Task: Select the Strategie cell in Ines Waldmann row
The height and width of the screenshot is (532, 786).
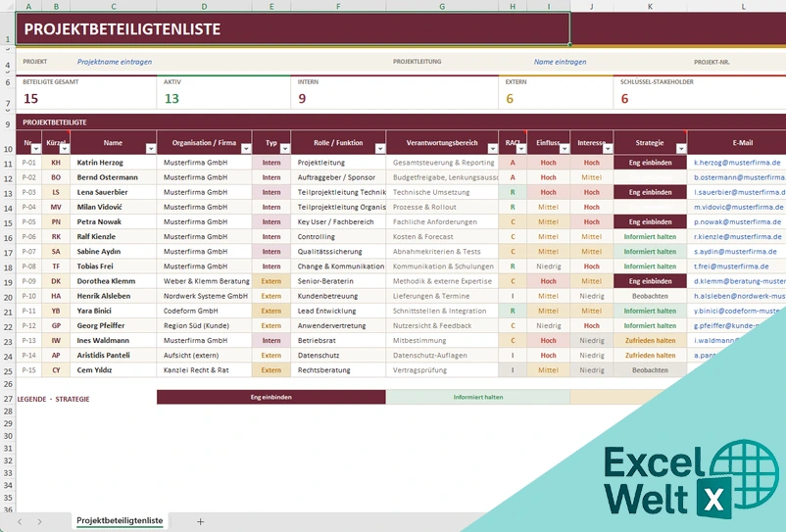Action: pyautogui.click(x=650, y=341)
